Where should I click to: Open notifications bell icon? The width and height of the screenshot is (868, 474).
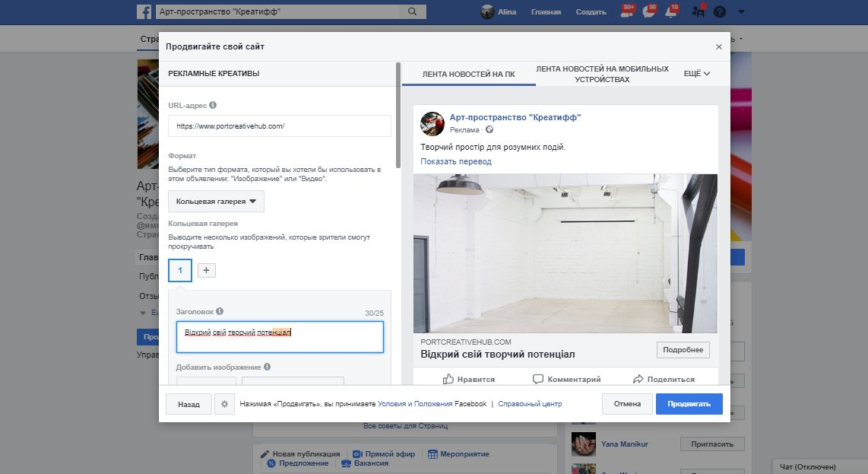pos(671,11)
